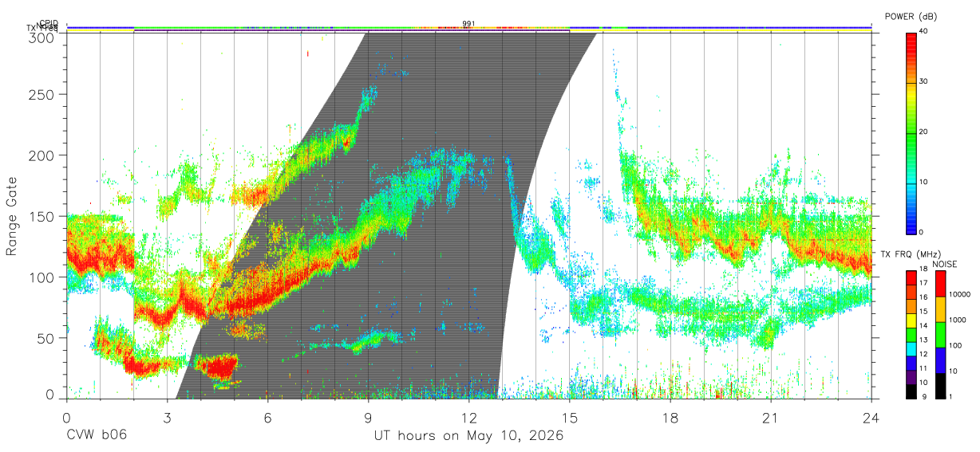Viewport: 980px width, 452px height.
Task: Click the blue 11–12 MHz TX FRQ swatch
Action: (x=911, y=362)
